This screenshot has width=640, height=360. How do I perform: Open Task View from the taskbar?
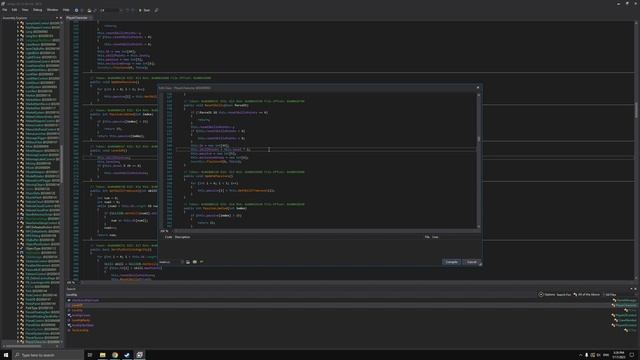coord(90,355)
